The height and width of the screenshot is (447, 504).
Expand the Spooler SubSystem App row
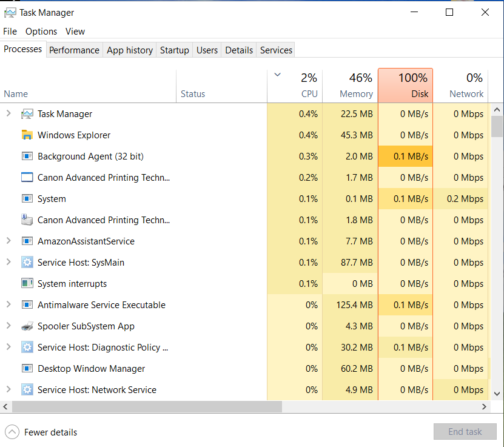point(8,326)
